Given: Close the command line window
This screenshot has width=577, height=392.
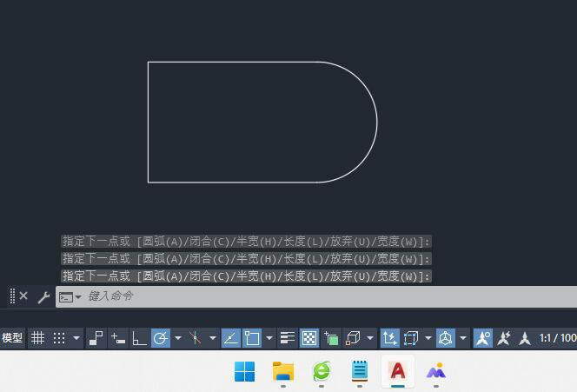Looking at the screenshot, I should point(23,296).
